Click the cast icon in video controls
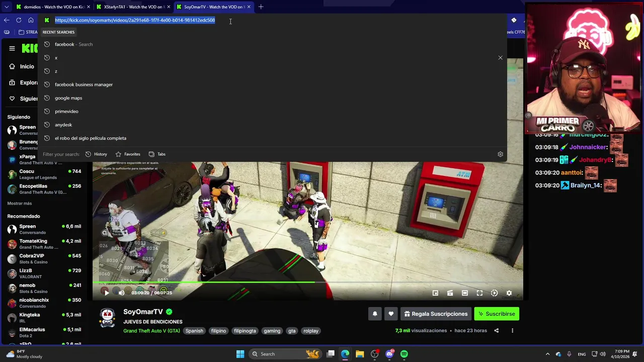The height and width of the screenshot is (362, 644). tap(450, 293)
